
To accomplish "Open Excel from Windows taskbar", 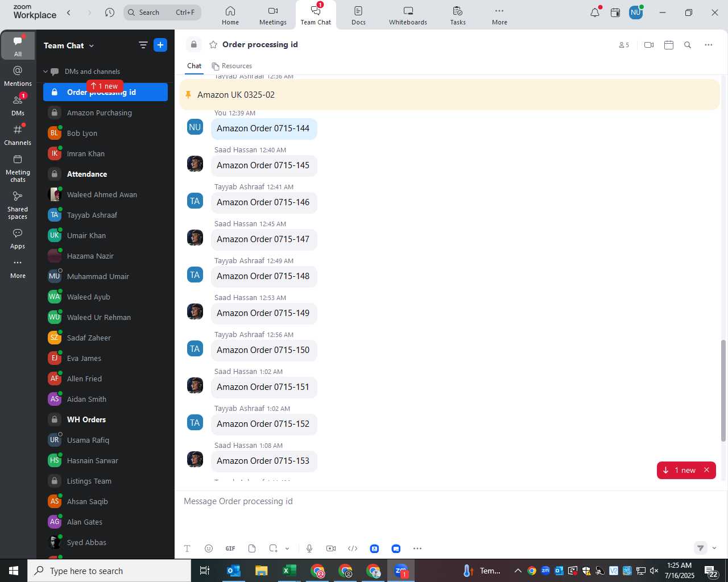I will tap(289, 571).
